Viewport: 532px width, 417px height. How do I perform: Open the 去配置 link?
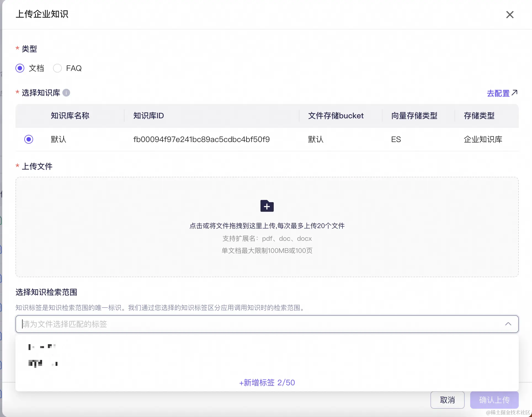click(x=498, y=93)
